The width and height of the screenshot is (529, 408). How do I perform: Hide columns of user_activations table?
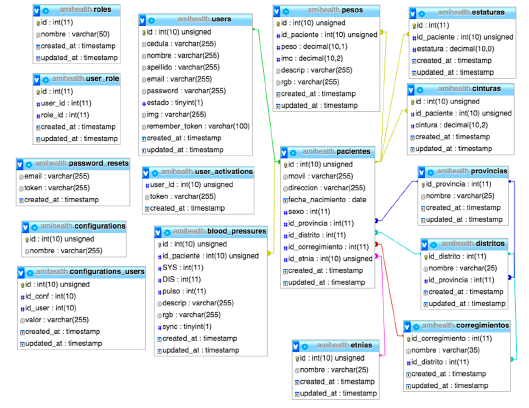click(145, 173)
